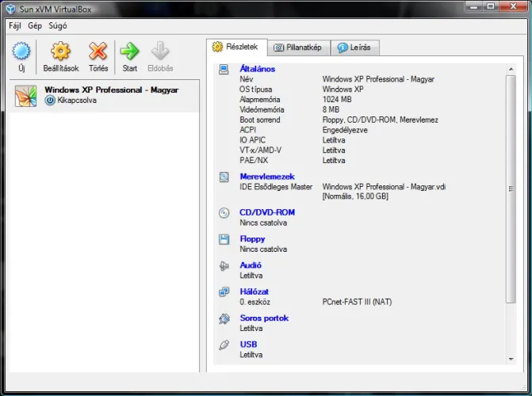Image resolution: width=532 pixels, height=396 pixels.
Task: Click the Audió speaker icon
Action: click(224, 266)
